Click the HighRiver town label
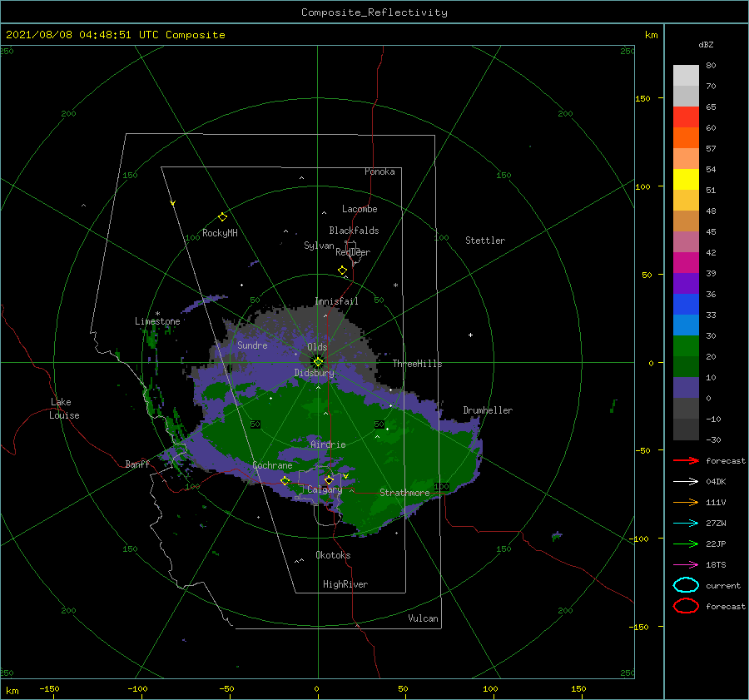The image size is (749, 700). point(345,584)
